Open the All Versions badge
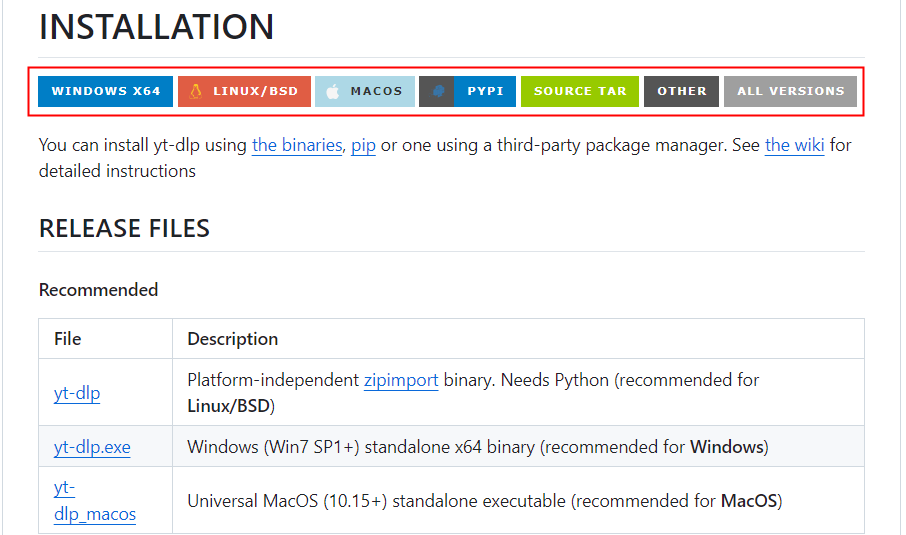The height and width of the screenshot is (535, 906). pyautogui.click(x=790, y=91)
